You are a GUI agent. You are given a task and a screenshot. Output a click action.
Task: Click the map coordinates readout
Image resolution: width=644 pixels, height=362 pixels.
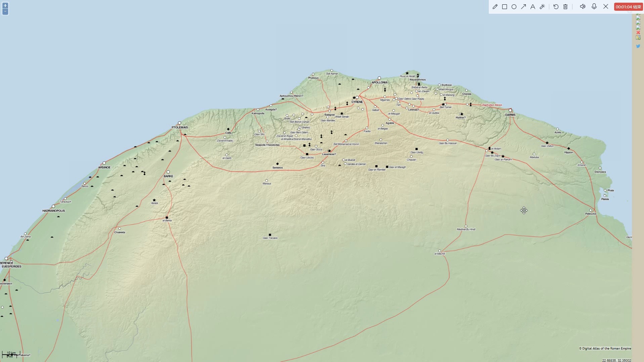[616, 360]
